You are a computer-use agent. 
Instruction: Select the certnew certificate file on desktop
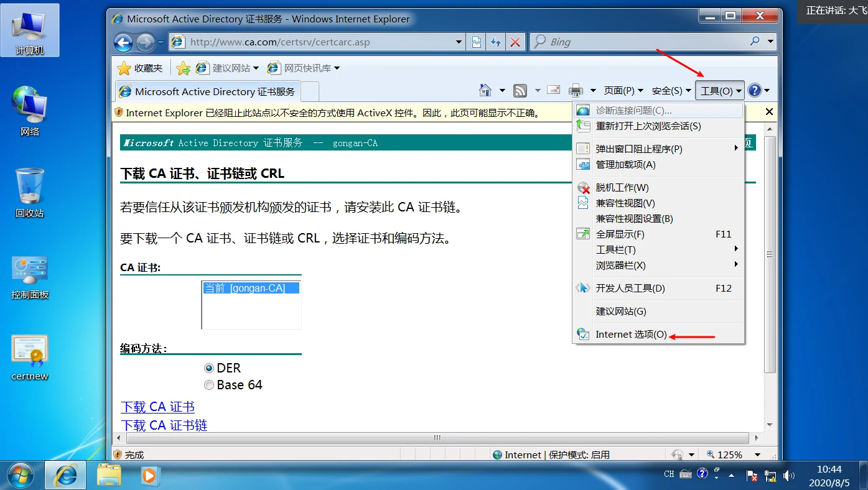coord(30,358)
